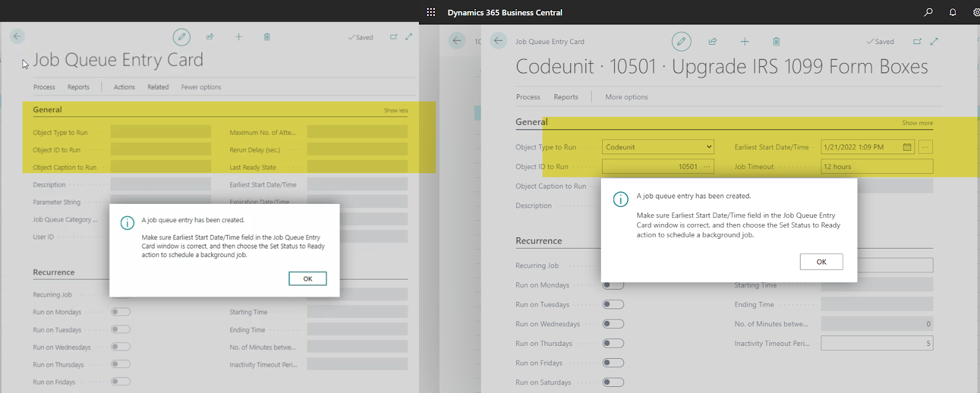Toggle Run on Mondays in right card
This screenshot has height=393, width=980.
coord(613,285)
